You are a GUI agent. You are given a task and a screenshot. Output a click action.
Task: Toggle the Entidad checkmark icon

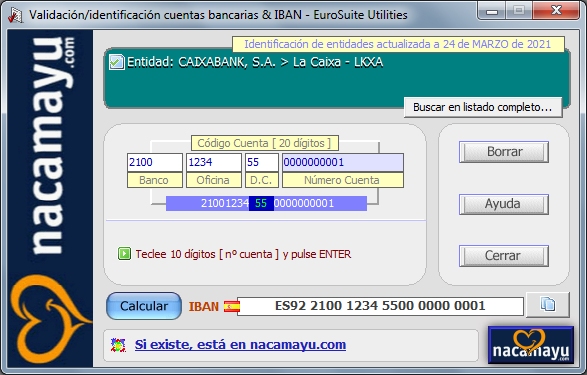(x=116, y=62)
